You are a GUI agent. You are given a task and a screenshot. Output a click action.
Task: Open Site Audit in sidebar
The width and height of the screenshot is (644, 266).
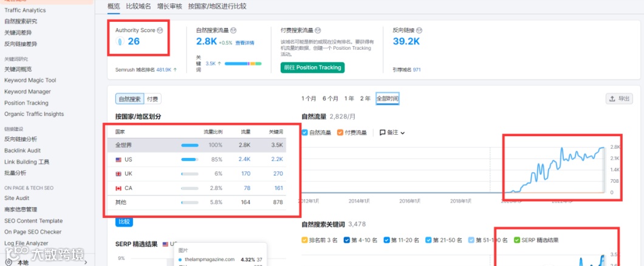[x=17, y=198]
